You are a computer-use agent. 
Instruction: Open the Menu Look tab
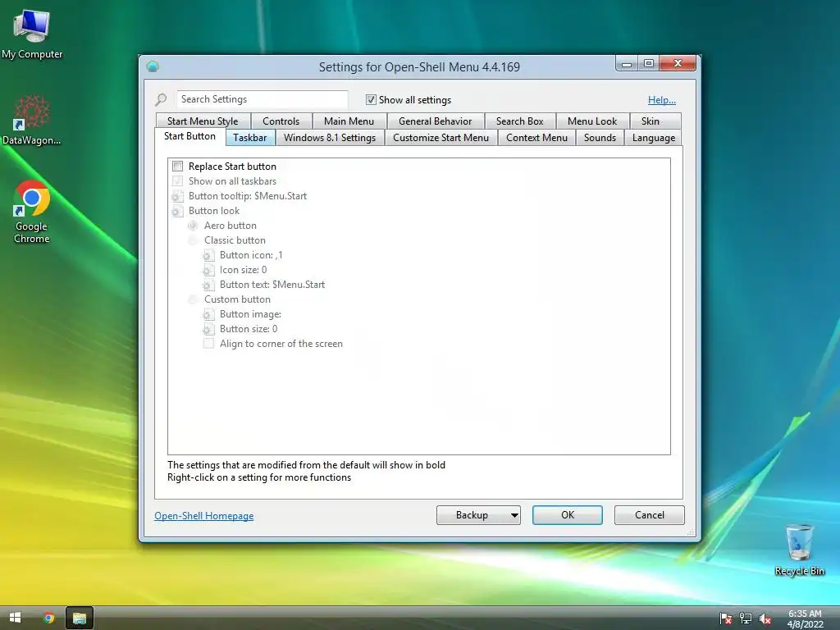[592, 121]
